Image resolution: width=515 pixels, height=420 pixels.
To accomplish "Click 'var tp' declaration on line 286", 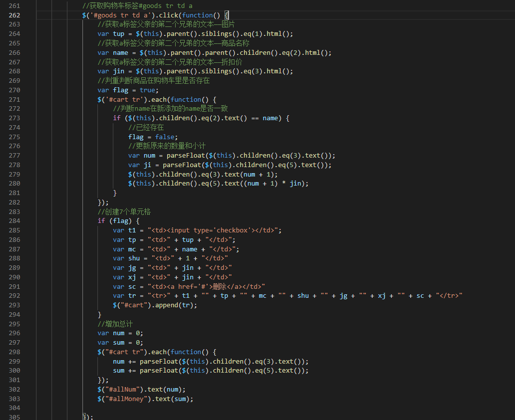I will [x=174, y=240].
